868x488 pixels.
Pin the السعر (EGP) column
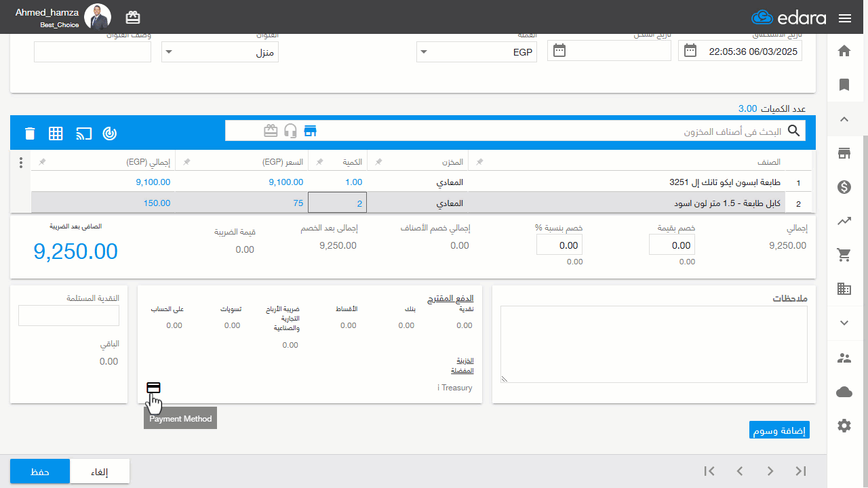(x=187, y=162)
